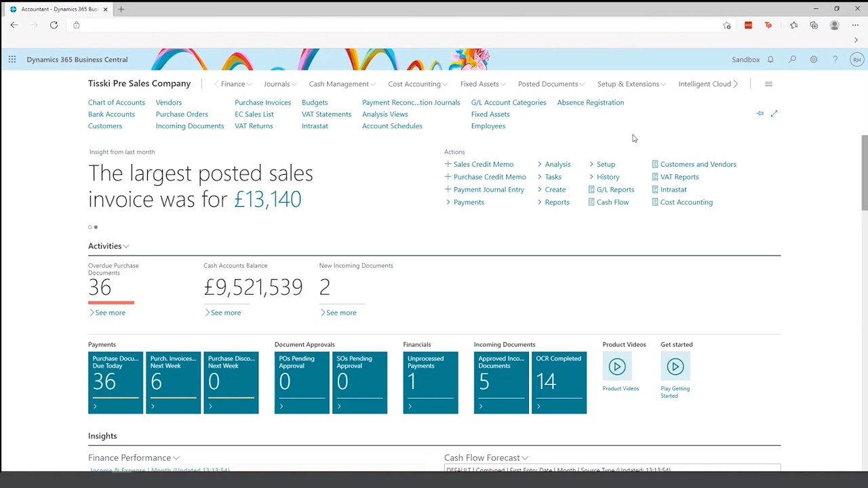Click the £13,140 sales invoice amount

[x=268, y=199]
